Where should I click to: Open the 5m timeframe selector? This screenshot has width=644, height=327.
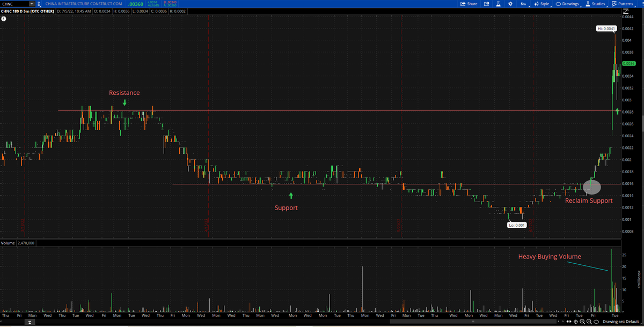(524, 4)
